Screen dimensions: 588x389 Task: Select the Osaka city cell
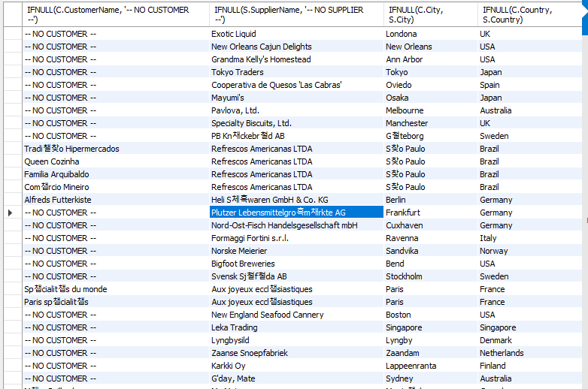click(431, 98)
